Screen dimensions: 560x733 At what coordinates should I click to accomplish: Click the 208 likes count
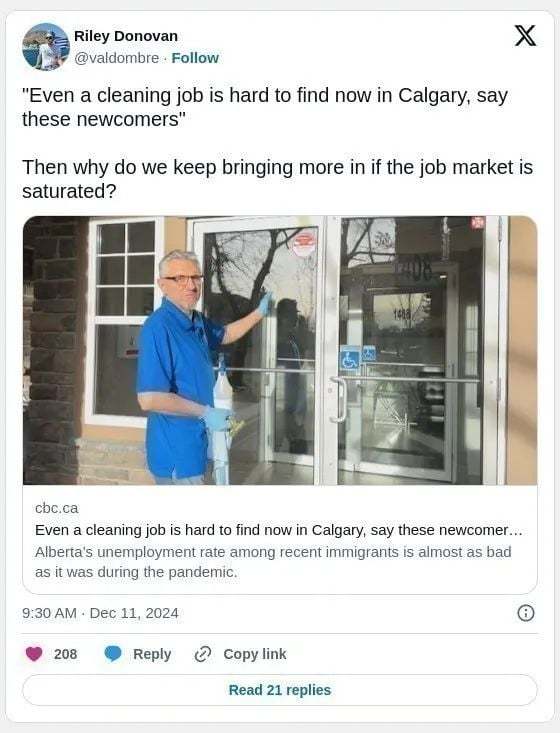pyautogui.click(x=65, y=654)
